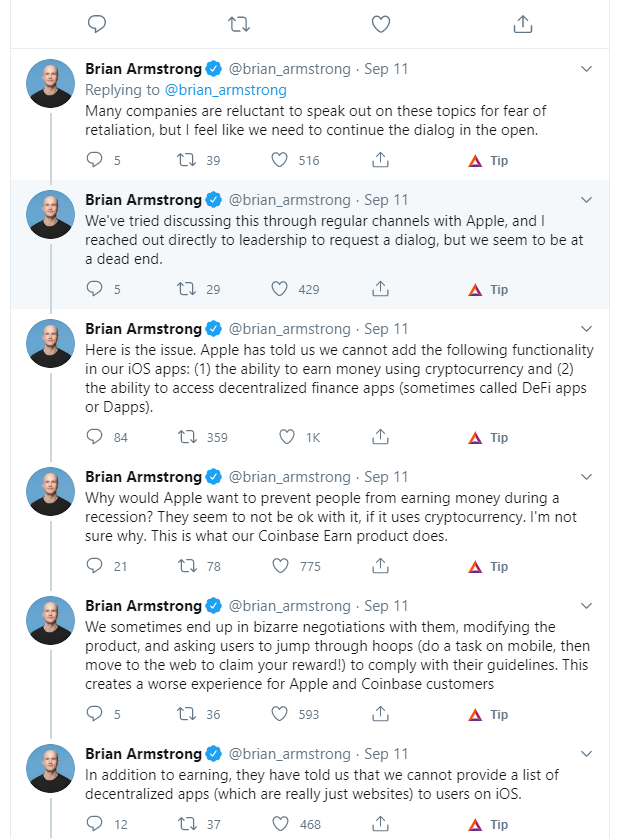
Task: Open the @brian_armstrong link in Replying to
Action: pos(226,90)
